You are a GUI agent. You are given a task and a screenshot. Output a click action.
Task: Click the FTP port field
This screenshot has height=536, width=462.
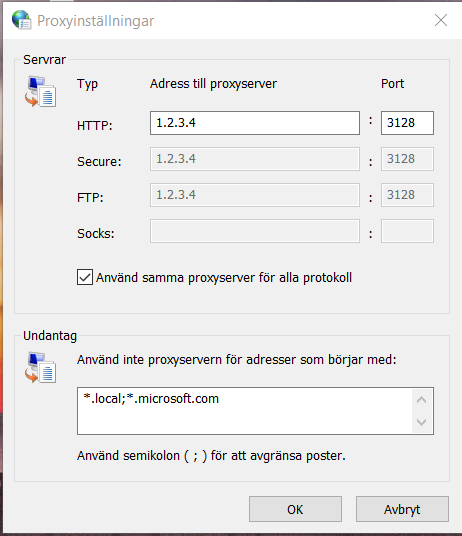click(x=407, y=195)
